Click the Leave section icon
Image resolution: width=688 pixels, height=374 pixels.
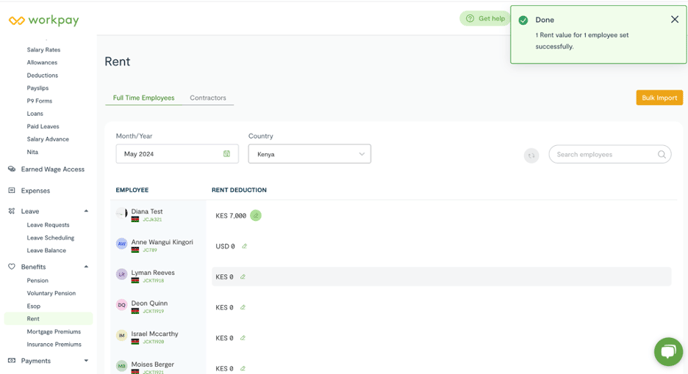click(12, 211)
